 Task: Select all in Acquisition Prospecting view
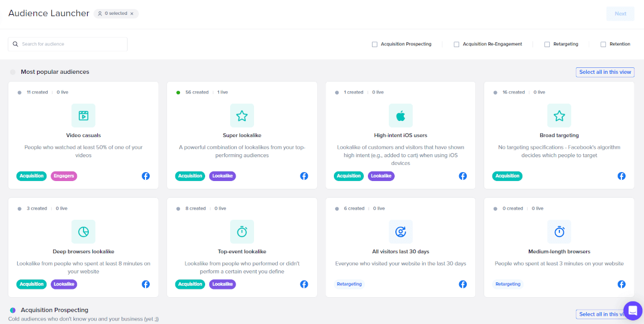[x=605, y=314]
